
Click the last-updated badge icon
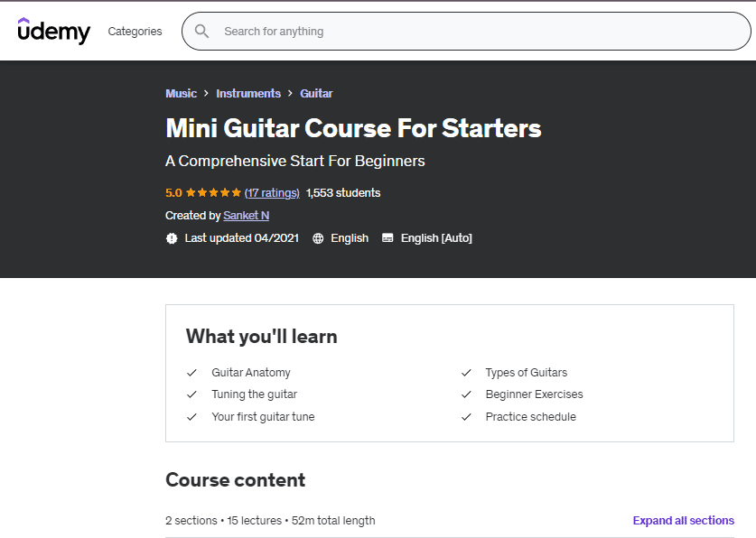(x=173, y=238)
